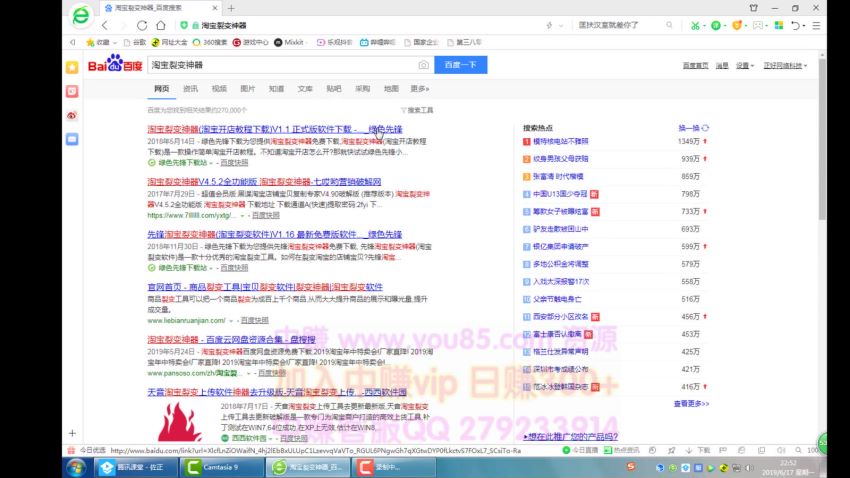Expand the scissors screenshot dropdown arrow
This screenshot has height=478, width=850.
(x=704, y=26)
